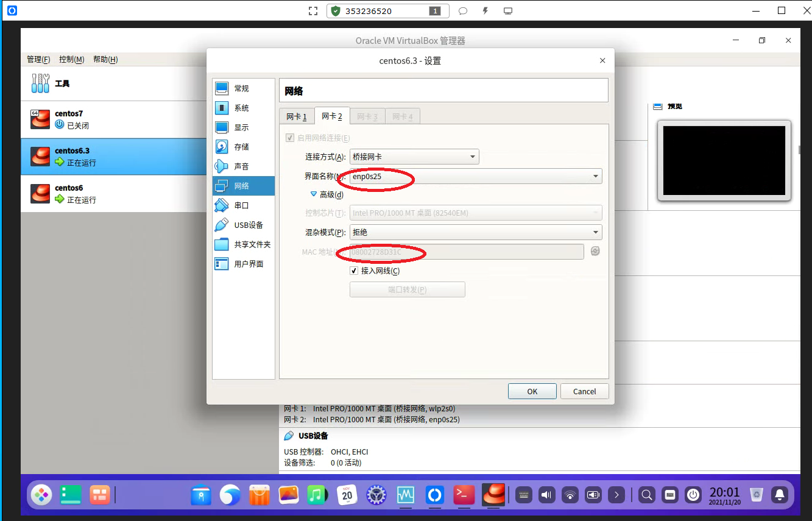Switch to the 网卡 3 tab

367,116
